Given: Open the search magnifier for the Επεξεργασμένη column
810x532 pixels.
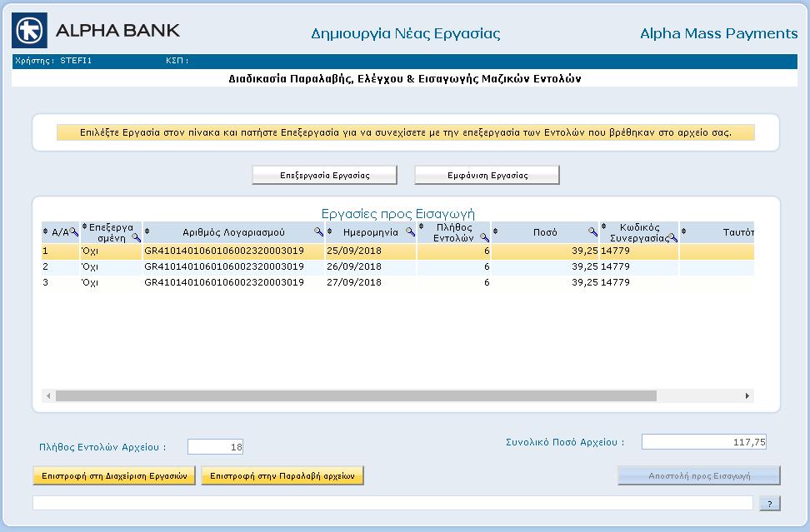Looking at the screenshot, I should 136,237.
